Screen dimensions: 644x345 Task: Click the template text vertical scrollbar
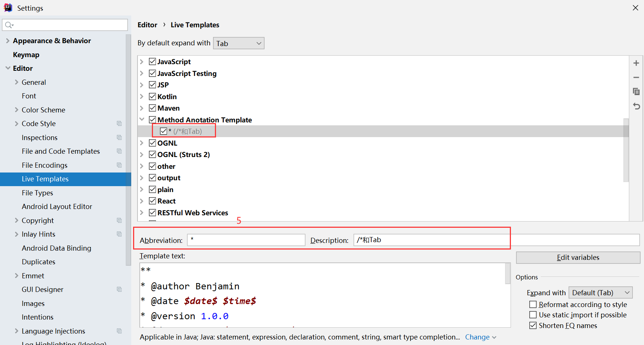[508, 273]
